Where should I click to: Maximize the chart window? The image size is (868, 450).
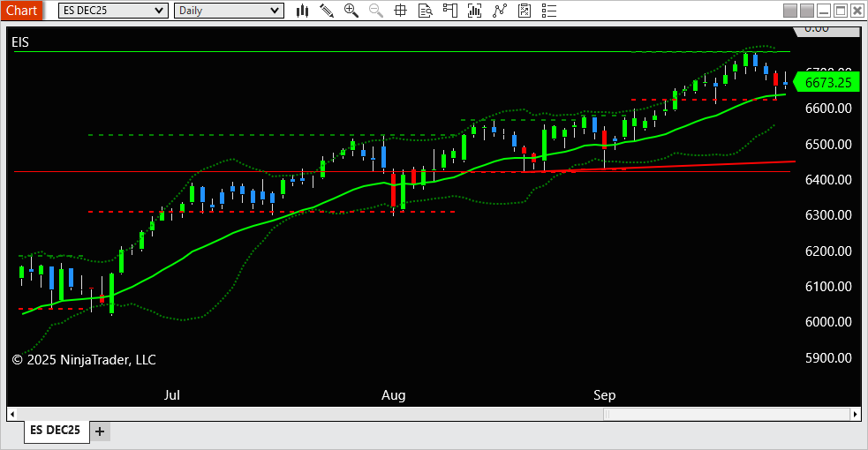tap(841, 11)
